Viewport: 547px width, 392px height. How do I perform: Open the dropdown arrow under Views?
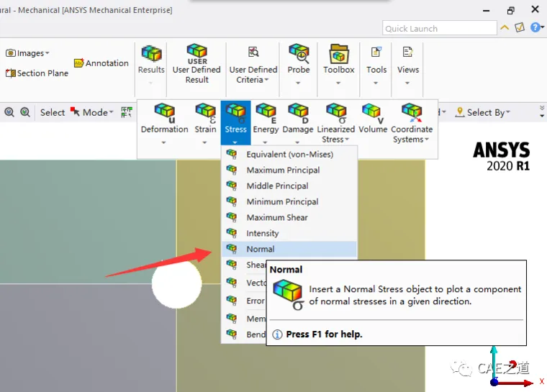click(x=407, y=83)
